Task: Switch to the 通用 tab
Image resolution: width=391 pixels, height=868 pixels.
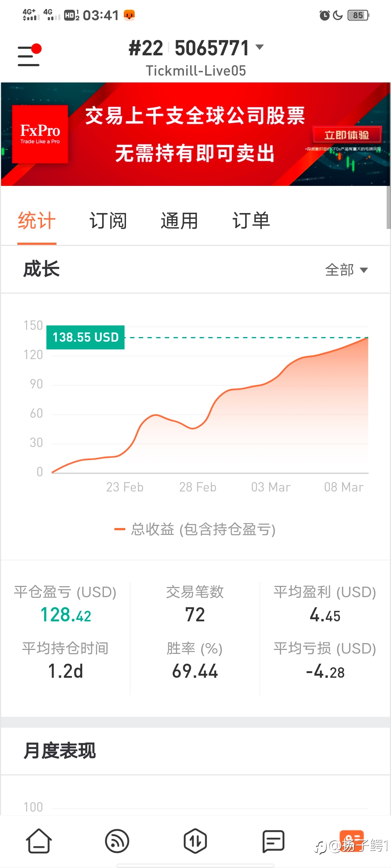Action: [180, 221]
